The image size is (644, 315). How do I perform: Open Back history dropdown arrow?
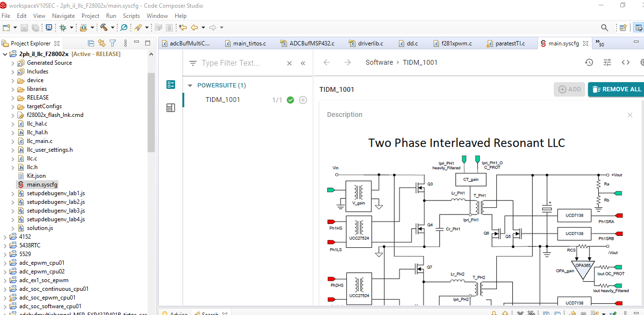click(x=203, y=28)
